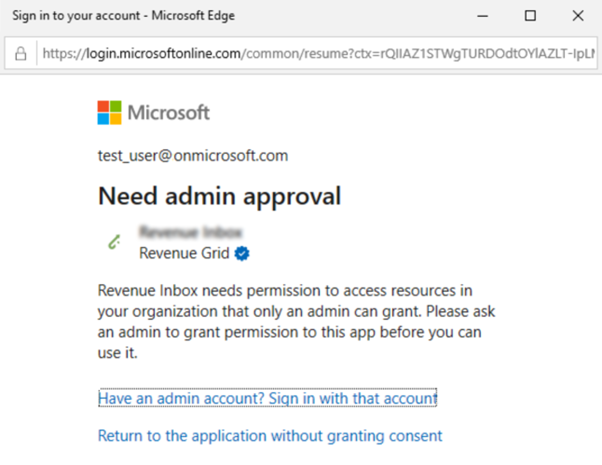Viewport: 602px width, 465px height.
Task: Click "Return to the application without granting consent"
Action: click(270, 436)
